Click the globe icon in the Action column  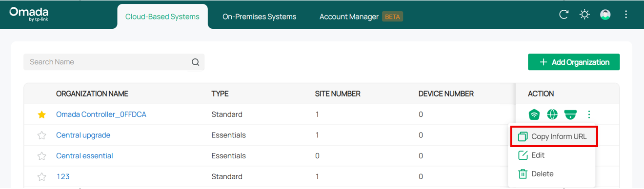click(552, 114)
